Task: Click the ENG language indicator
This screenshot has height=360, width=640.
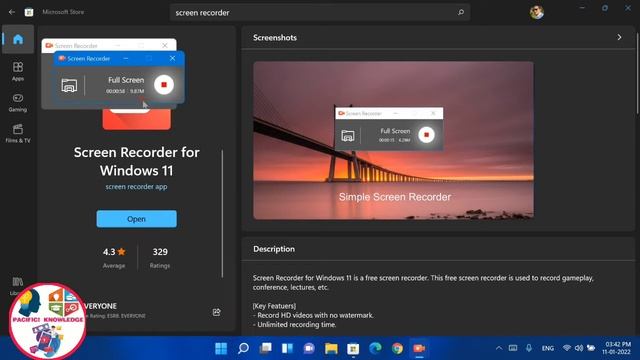Action: pos(548,348)
